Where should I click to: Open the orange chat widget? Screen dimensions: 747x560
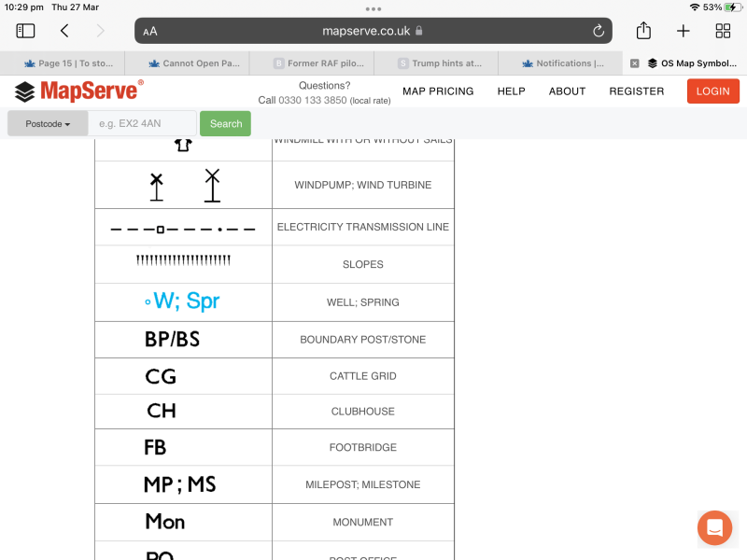[x=714, y=528]
